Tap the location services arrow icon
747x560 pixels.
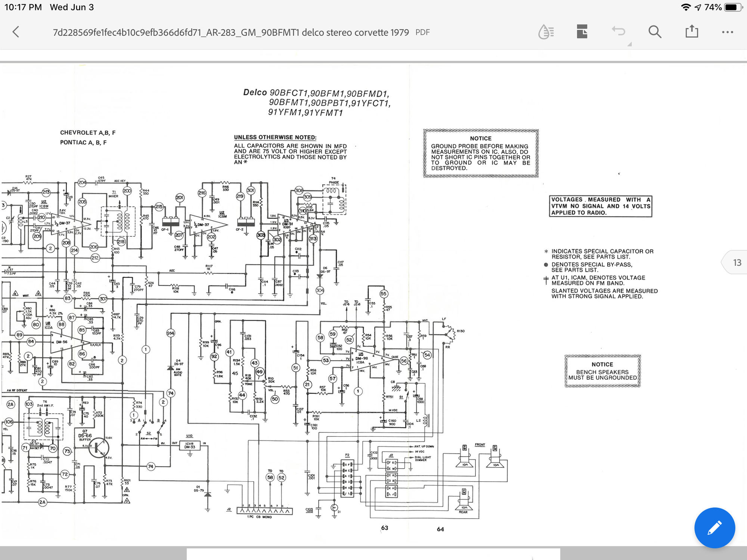tap(698, 7)
